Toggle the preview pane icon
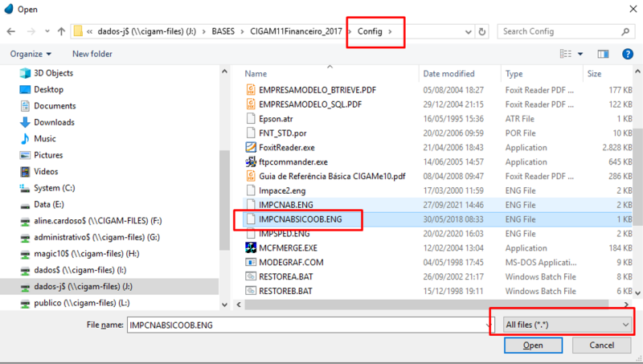Image resolution: width=643 pixels, height=364 pixels. [604, 54]
